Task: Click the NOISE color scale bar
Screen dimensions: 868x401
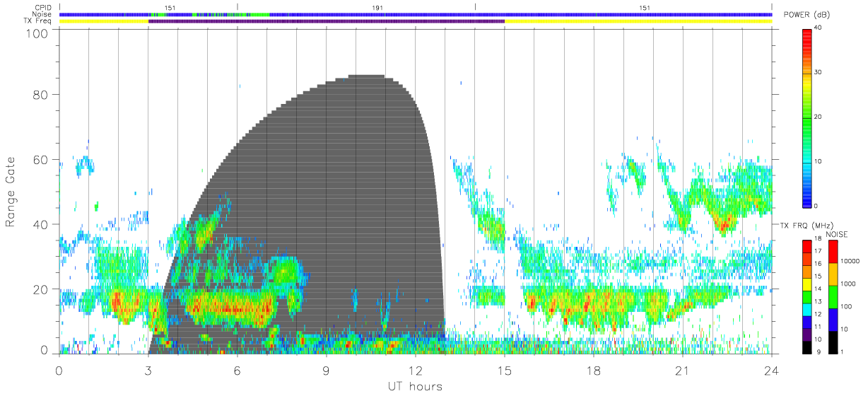Action: [x=833, y=296]
